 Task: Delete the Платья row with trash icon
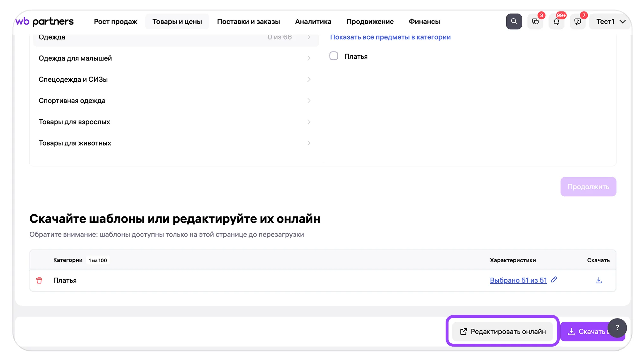(x=39, y=280)
